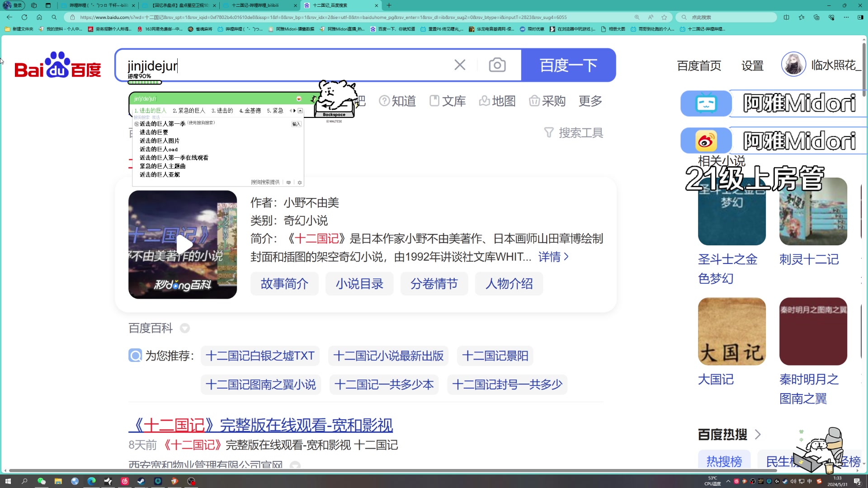This screenshot has height=488, width=868.
Task: Open browser collections icon
Action: [816, 17]
